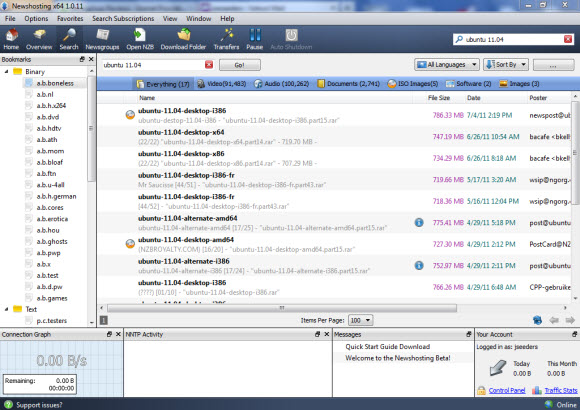Image resolution: width=580 pixels, height=410 pixels.
Task: Click the results list vertical scrollbar
Action: coord(575,152)
